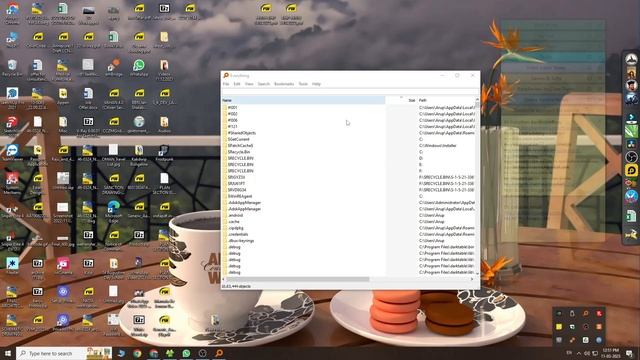Click the volume icon in the tray
Image resolution: width=640 pixels, height=360 pixels.
(587, 353)
